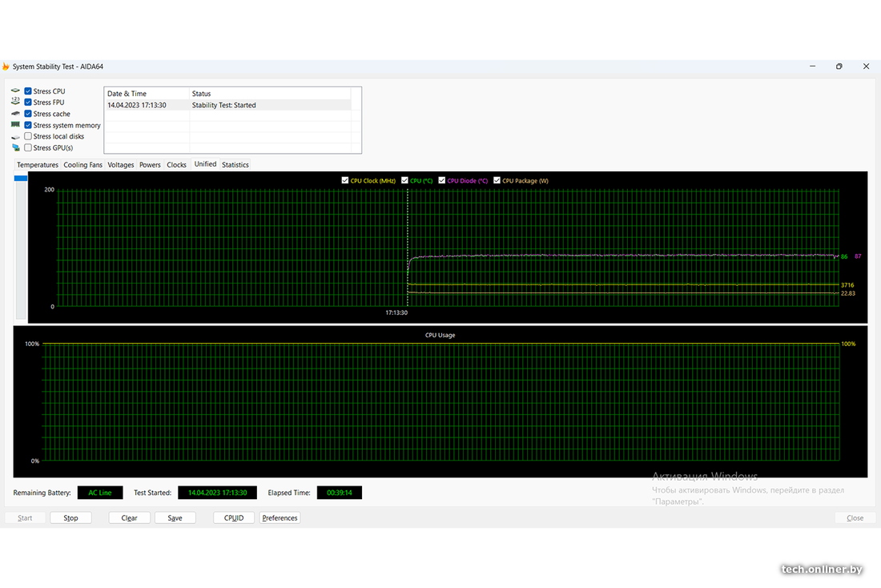Image resolution: width=881 pixels, height=588 pixels.
Task: Click the GPU monitor icon
Action: 15,148
